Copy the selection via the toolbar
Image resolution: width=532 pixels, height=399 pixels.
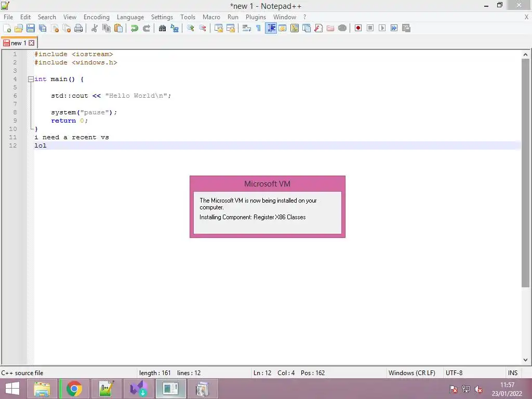[107, 28]
